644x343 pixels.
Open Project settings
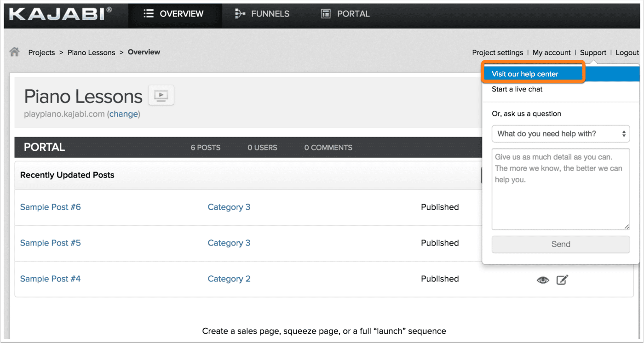[497, 52]
